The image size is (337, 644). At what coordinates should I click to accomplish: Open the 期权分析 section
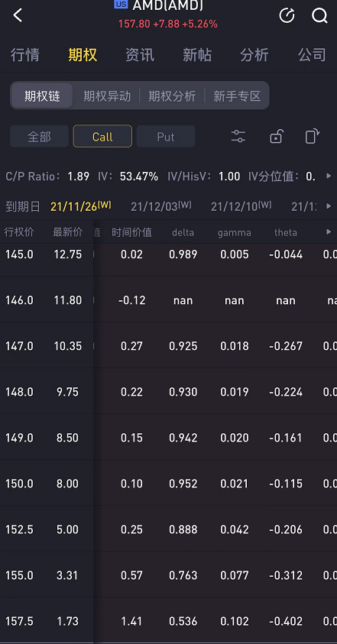point(172,96)
